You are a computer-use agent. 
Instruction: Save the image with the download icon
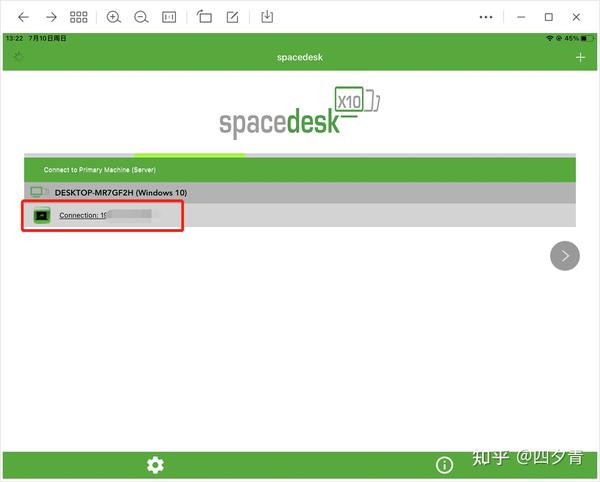(267, 17)
